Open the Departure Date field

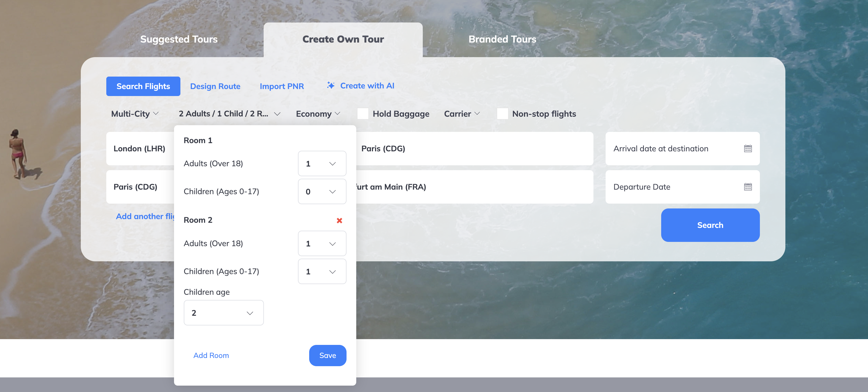coord(682,187)
